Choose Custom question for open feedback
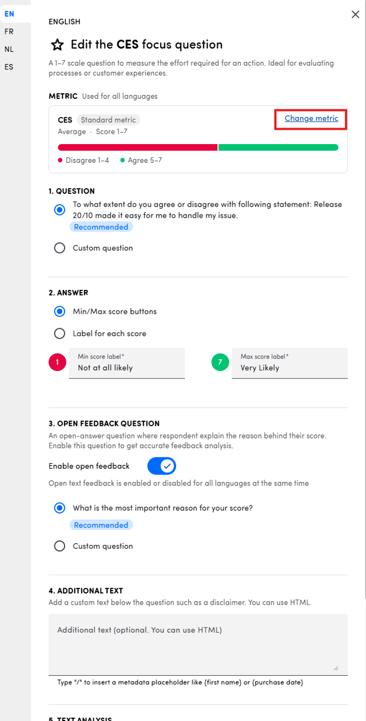 point(59,546)
